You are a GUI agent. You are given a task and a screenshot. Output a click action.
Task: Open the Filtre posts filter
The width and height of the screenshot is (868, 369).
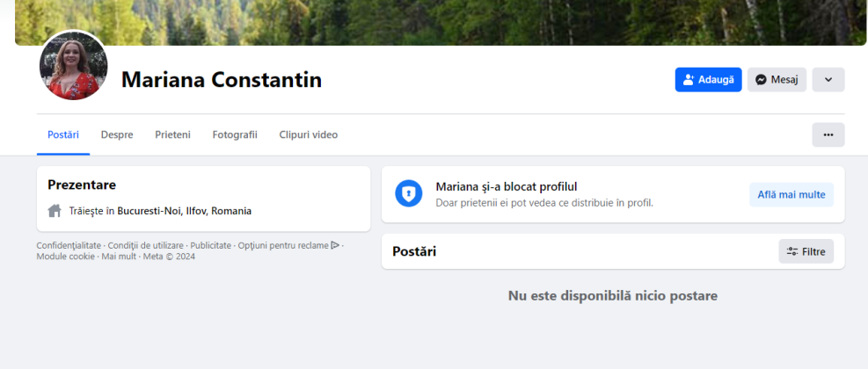806,252
